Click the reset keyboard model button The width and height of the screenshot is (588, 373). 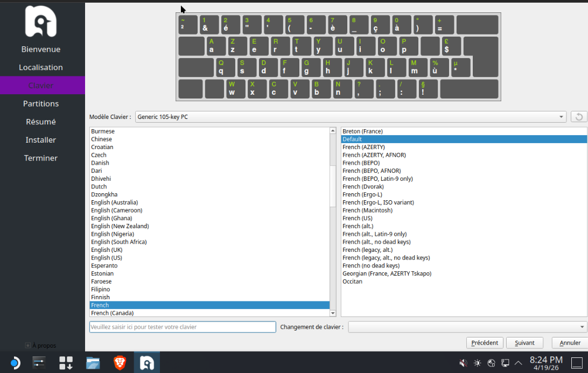(x=579, y=117)
